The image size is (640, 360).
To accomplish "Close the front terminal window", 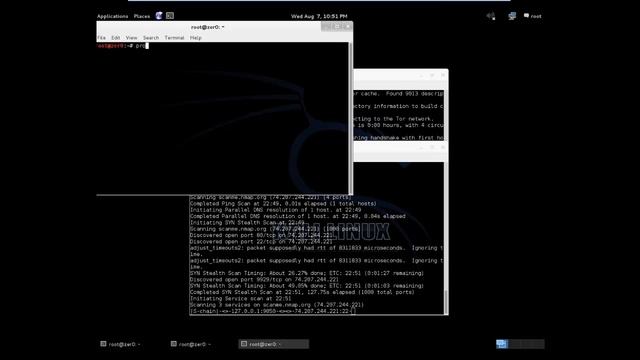I will (347, 27).
